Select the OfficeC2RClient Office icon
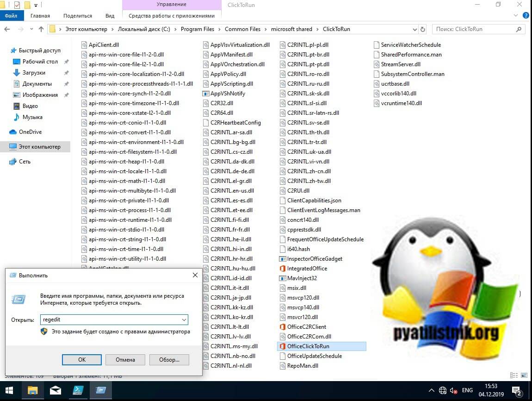The width and height of the screenshot is (532, 401). 282,327
